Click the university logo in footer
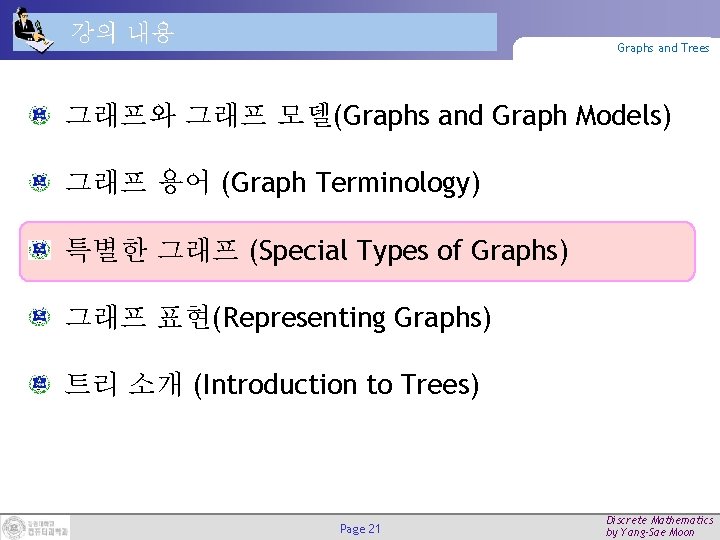 [x=35, y=527]
